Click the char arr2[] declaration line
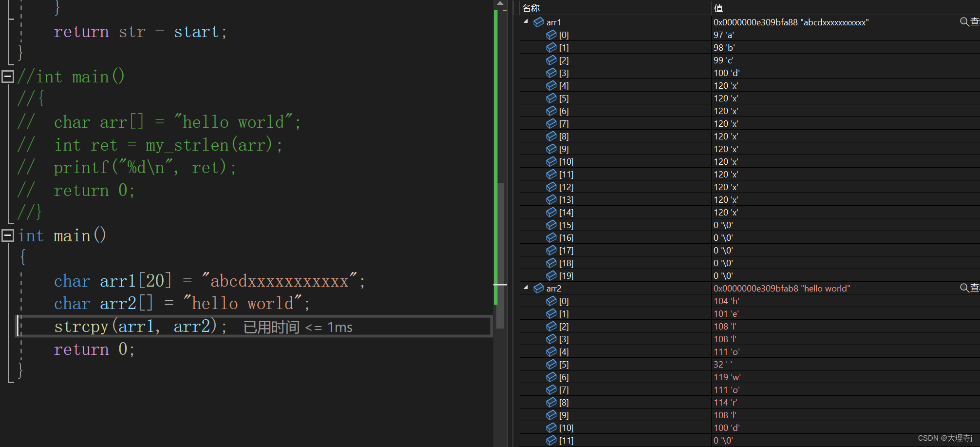This screenshot has width=980, height=447. click(x=182, y=304)
